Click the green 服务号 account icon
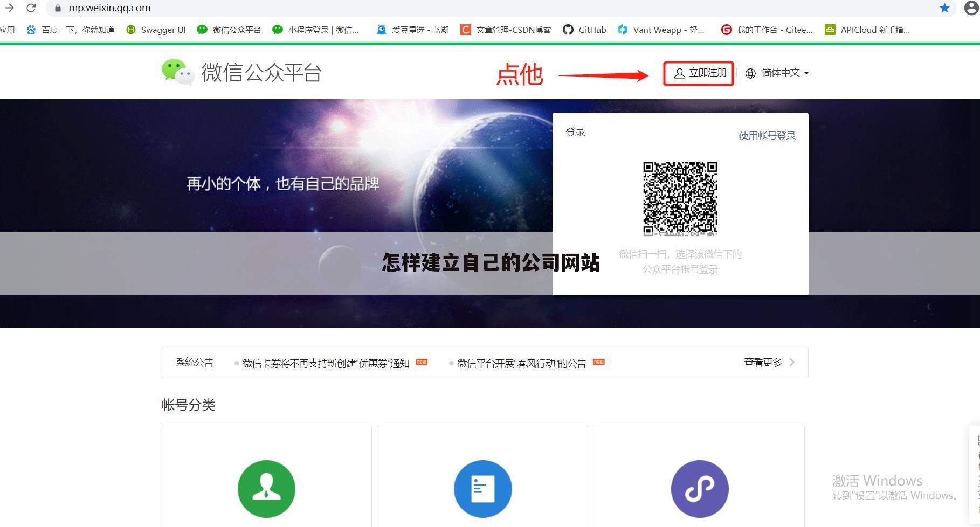The image size is (980, 527). tap(266, 489)
